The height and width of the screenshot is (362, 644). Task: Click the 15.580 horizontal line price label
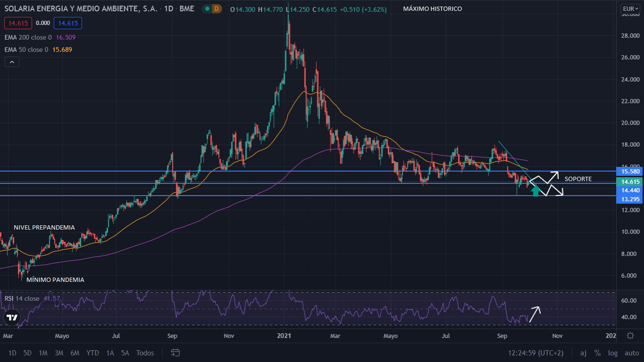tap(630, 171)
